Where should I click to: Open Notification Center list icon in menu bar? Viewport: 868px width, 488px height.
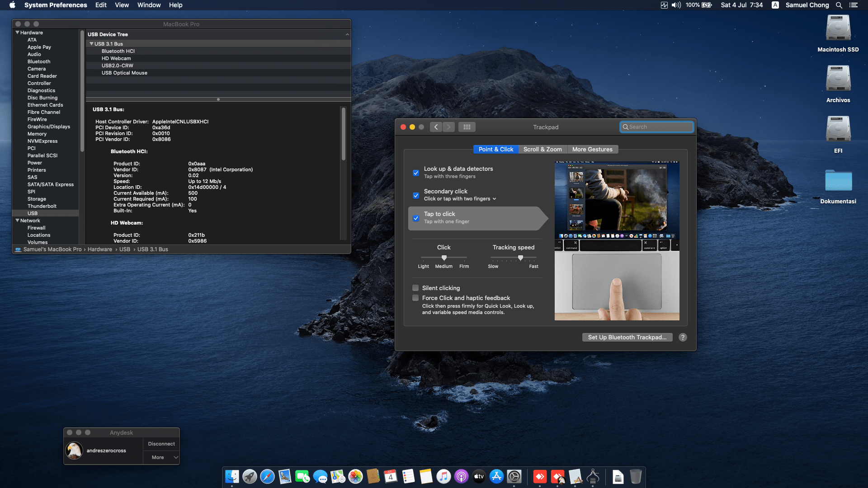pos(854,5)
